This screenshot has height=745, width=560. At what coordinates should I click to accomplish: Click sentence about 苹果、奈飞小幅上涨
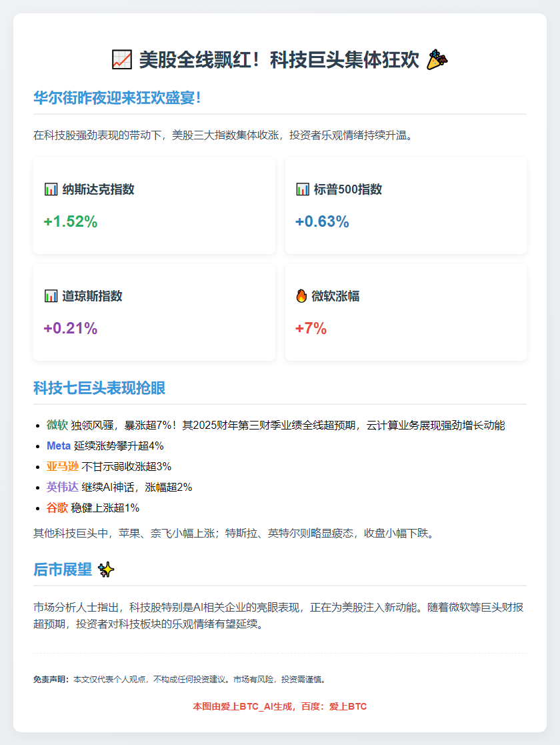(x=235, y=533)
